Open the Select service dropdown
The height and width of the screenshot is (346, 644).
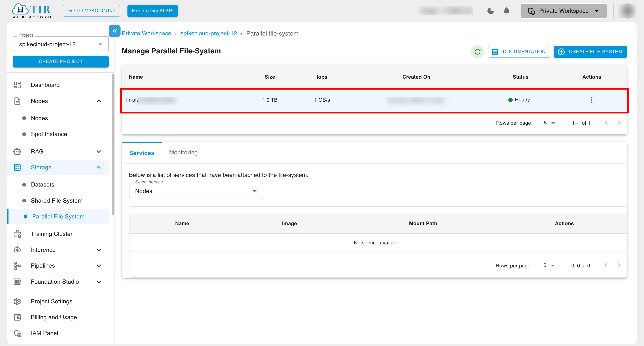196,191
